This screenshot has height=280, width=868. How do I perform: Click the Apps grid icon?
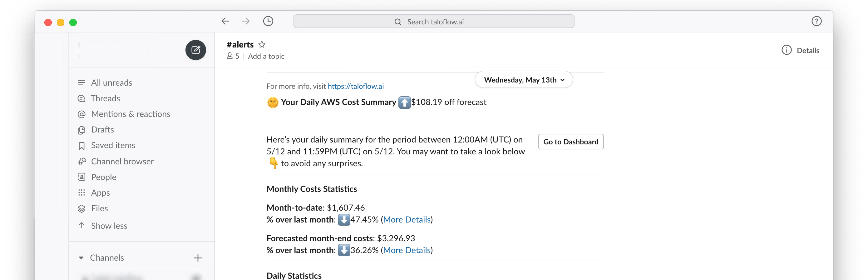81,192
